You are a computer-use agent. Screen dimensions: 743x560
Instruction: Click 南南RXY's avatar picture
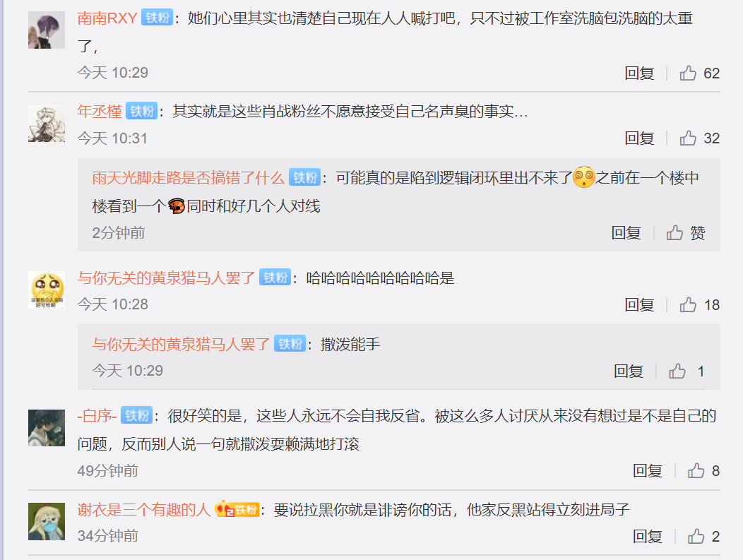47,30
